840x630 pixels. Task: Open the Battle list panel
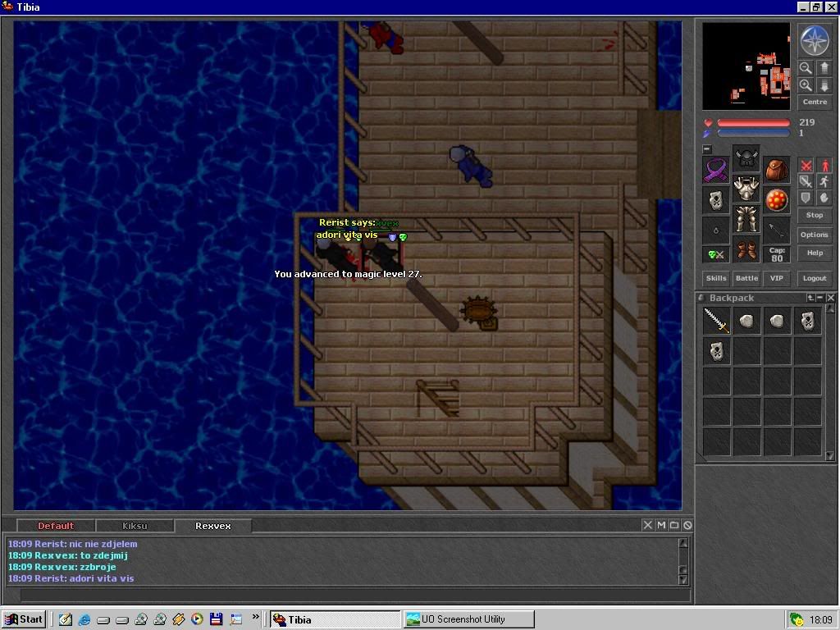click(746, 278)
